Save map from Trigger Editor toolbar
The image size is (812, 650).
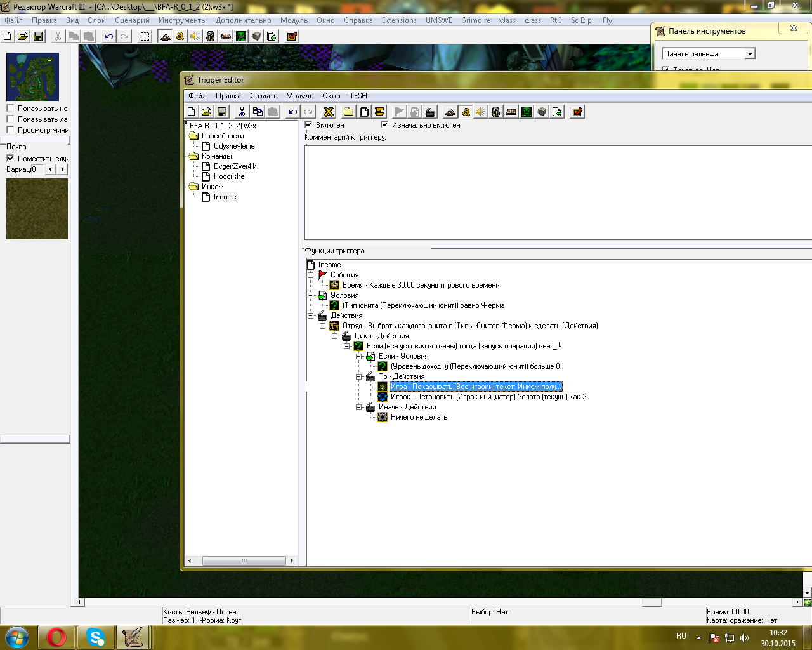click(222, 112)
